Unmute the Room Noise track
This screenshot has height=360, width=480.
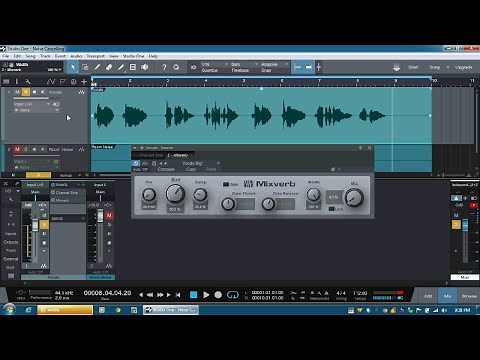pos(17,149)
